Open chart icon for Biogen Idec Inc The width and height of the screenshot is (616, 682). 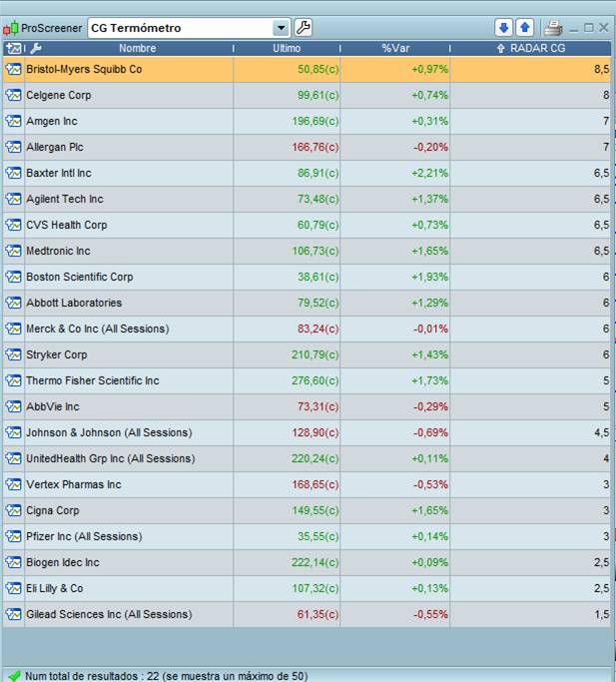[14, 562]
